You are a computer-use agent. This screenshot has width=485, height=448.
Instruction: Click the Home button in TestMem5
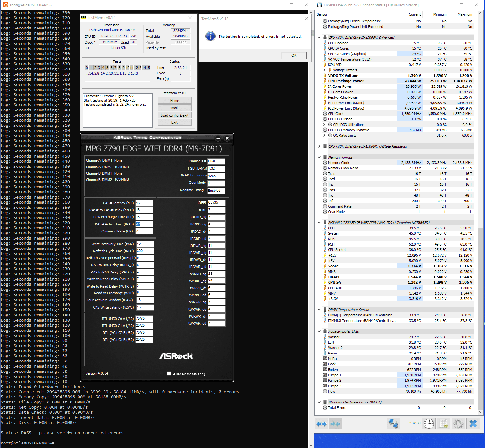175,101
